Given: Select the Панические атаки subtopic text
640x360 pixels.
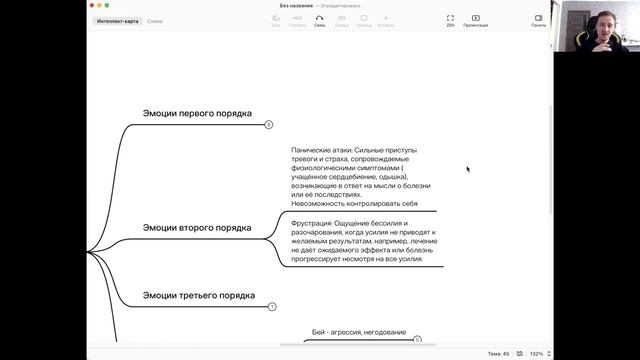Looking at the screenshot, I should click(361, 177).
